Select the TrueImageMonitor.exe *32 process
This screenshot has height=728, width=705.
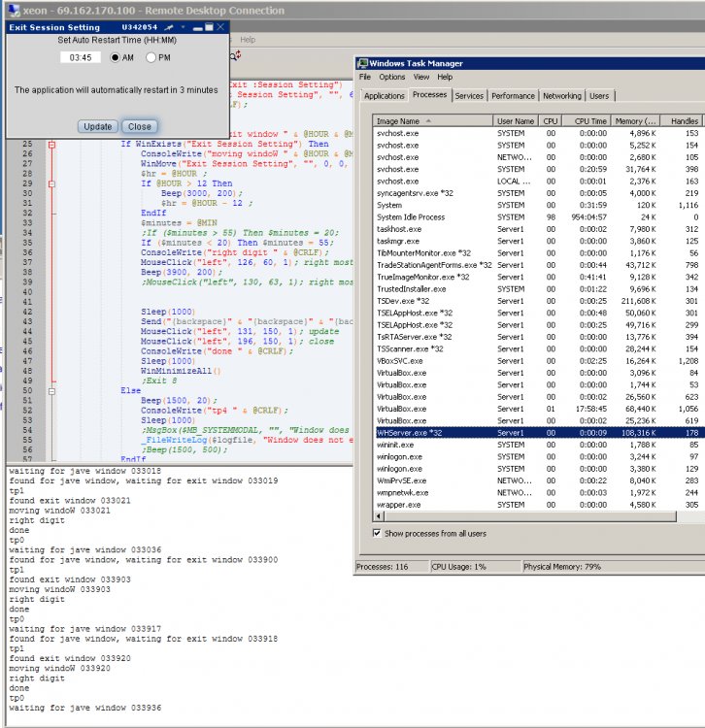pos(539,277)
